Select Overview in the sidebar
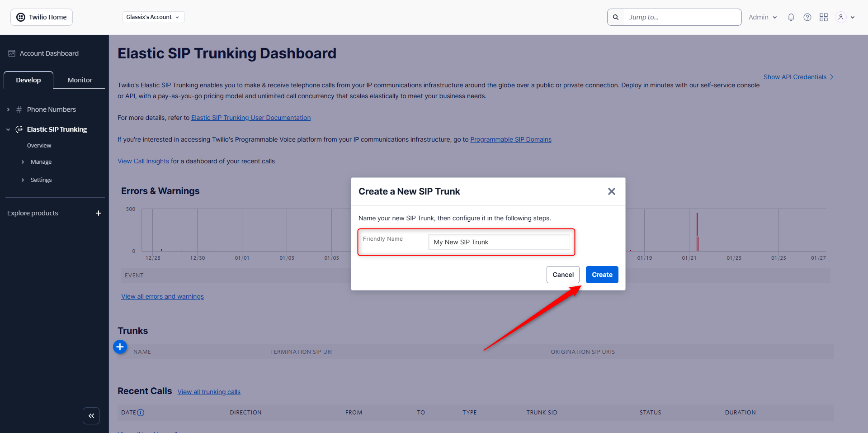 point(39,146)
